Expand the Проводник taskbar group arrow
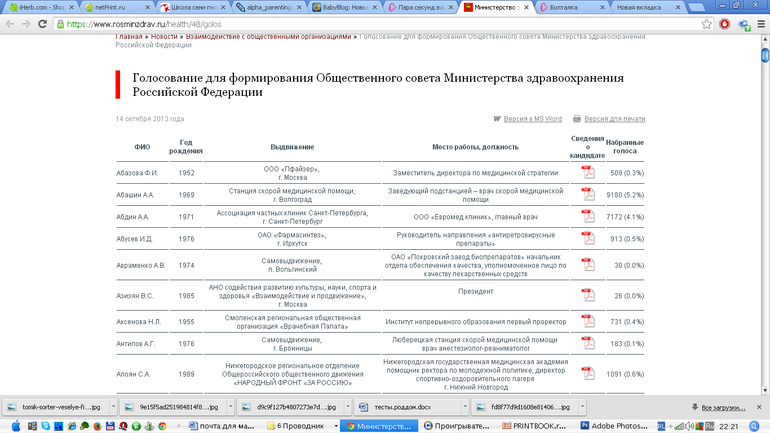 (x=336, y=426)
